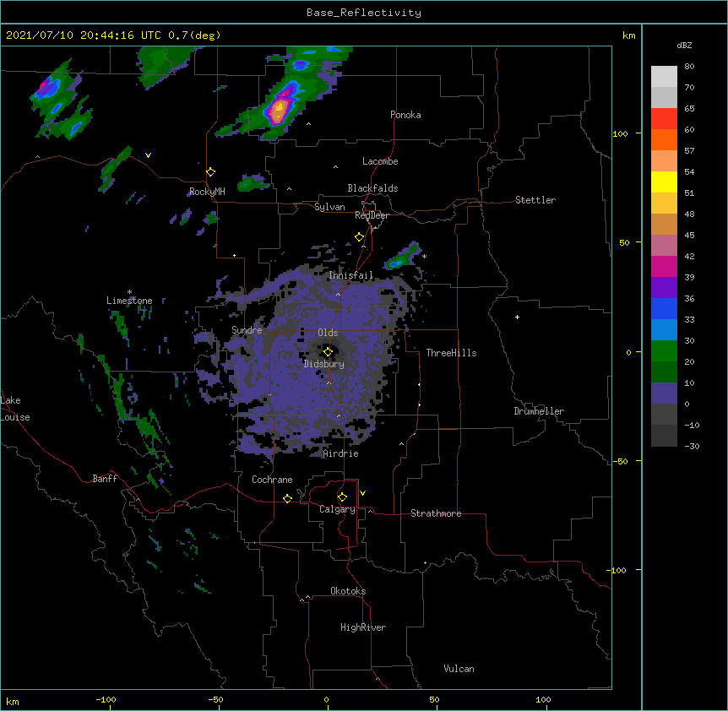This screenshot has width=728, height=711.
Task: Click the 80 value on the dBZ scale
Action: 689,67
